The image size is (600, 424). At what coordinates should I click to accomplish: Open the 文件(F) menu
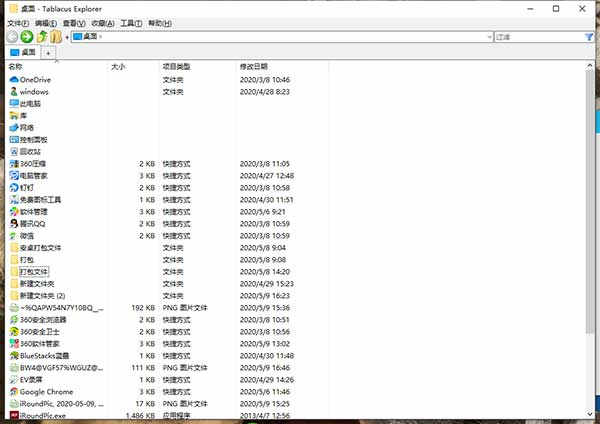18,21
